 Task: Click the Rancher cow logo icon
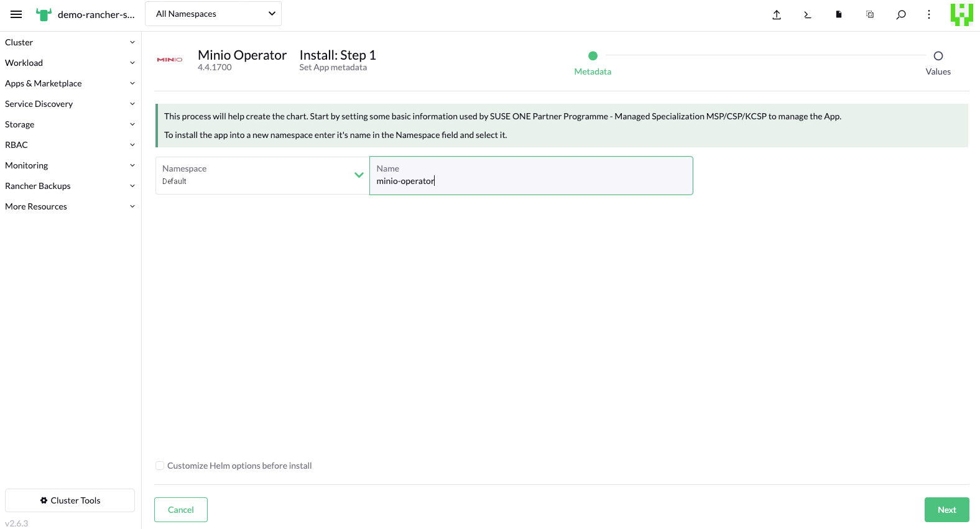pyautogui.click(x=44, y=14)
